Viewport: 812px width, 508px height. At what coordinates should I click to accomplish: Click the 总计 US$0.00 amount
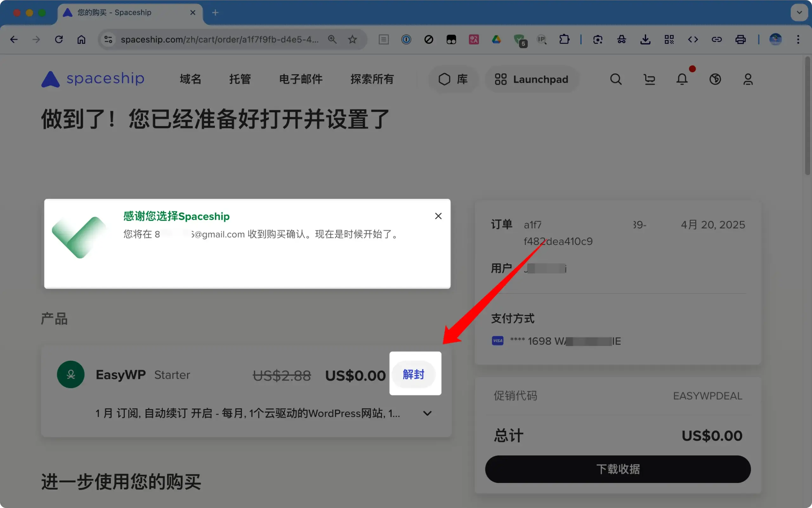712,436
